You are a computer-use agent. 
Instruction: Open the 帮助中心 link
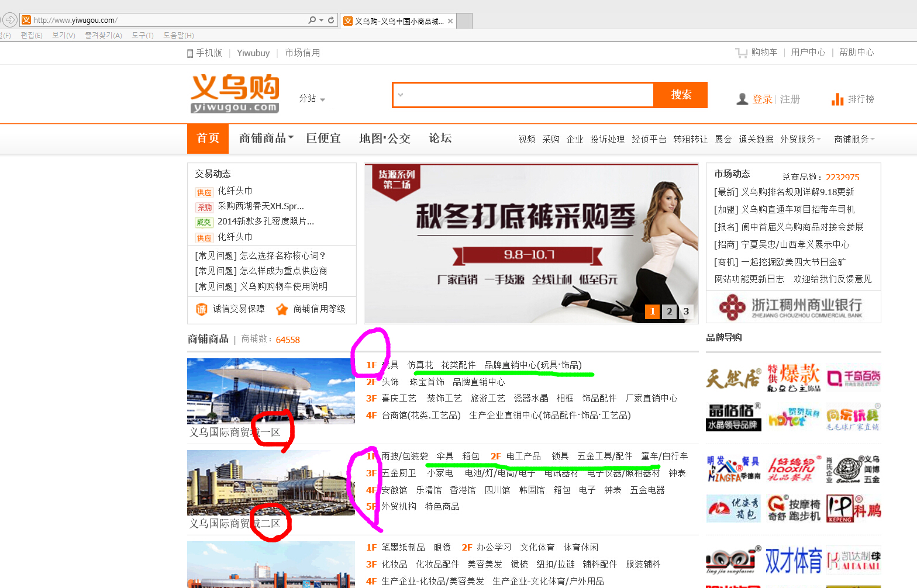856,52
